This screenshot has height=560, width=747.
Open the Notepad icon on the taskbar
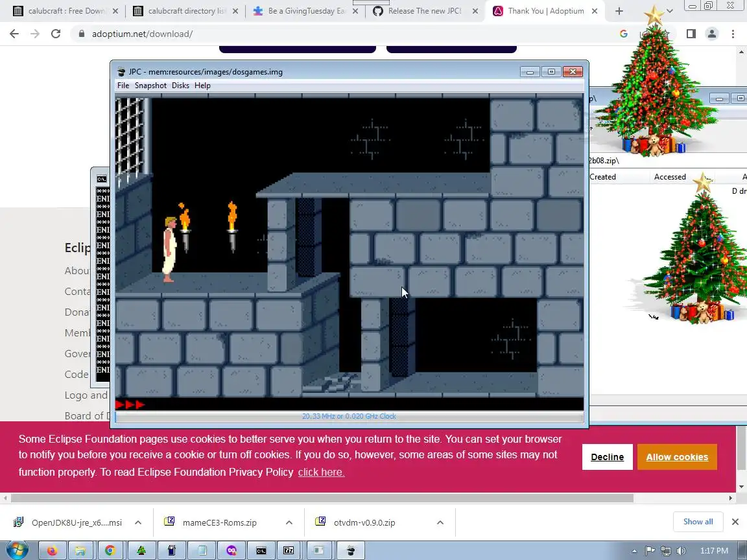coord(202,550)
